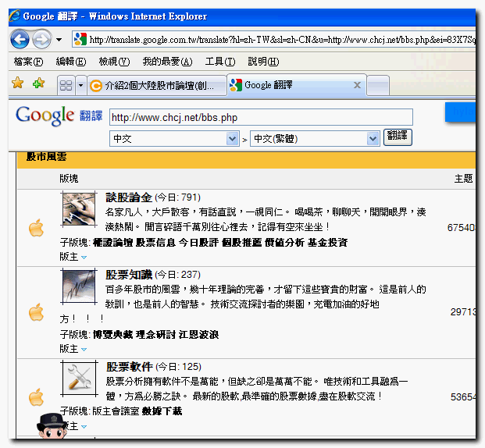485x448 pixels.
Task: Open the target language 中文(繁體) dropdown
Action: pos(315,138)
